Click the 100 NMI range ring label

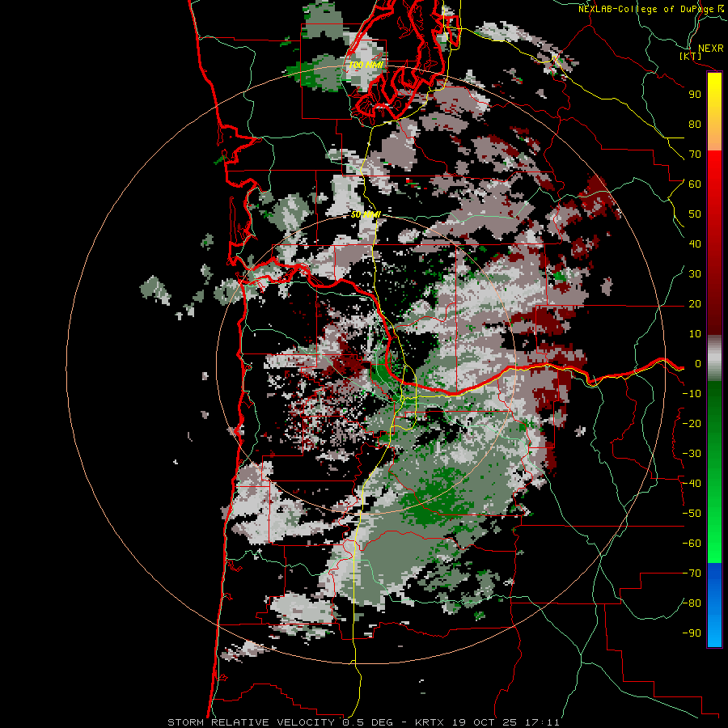tap(366, 65)
